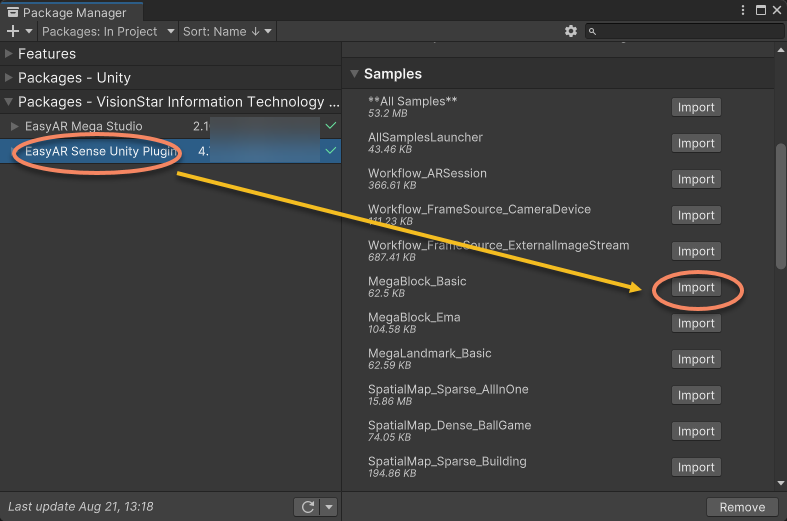Image resolution: width=787 pixels, height=521 pixels.
Task: Click the green checkmark on EasyAR Sense row
Action: (x=330, y=151)
